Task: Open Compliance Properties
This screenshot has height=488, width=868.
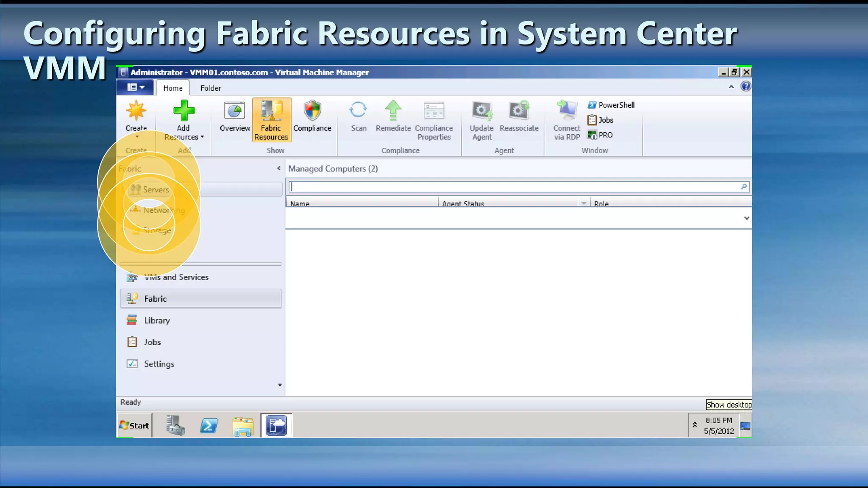Action: click(x=434, y=121)
